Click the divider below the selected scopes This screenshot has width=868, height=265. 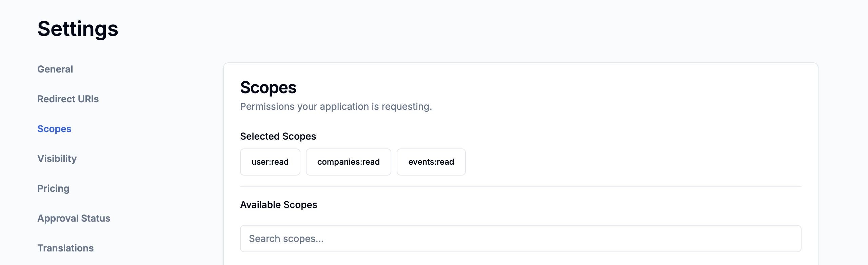tap(520, 187)
